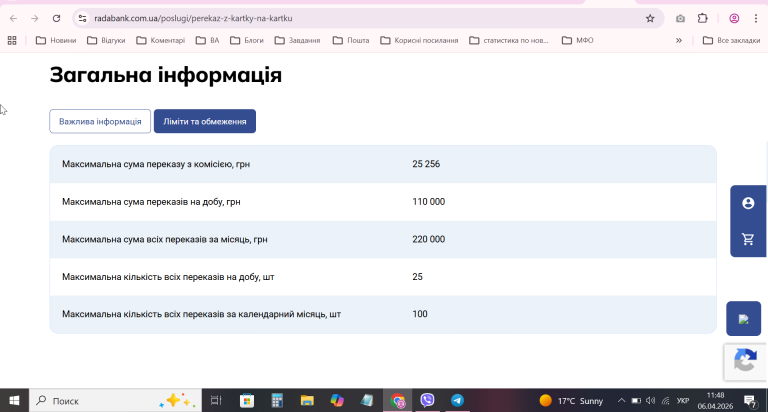
Task: Show more bookmarks with double chevron
Action: (x=679, y=40)
